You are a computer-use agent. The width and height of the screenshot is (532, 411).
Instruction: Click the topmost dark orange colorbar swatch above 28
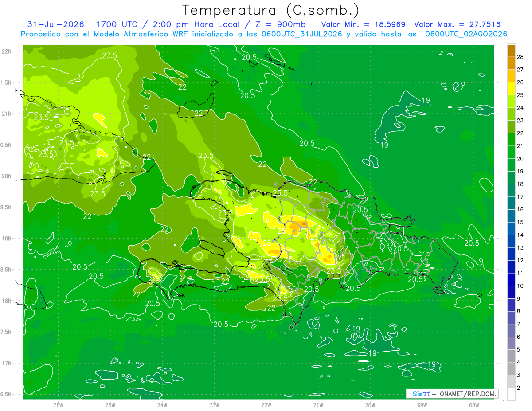pyautogui.click(x=511, y=51)
